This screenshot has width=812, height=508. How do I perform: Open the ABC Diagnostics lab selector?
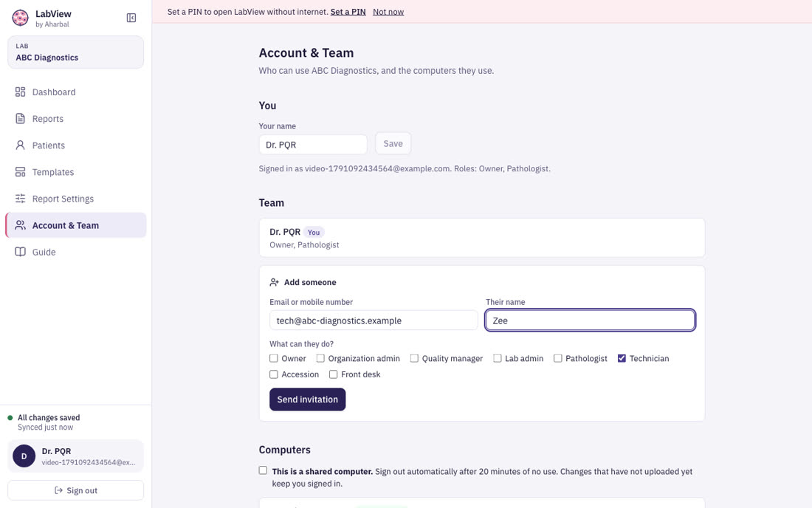(x=75, y=52)
